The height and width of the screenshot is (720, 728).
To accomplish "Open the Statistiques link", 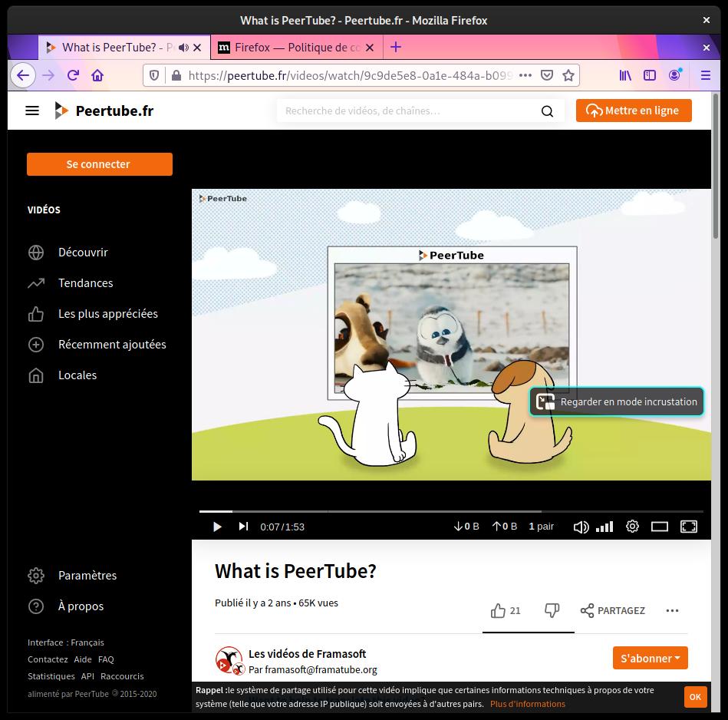I will pyautogui.click(x=51, y=676).
